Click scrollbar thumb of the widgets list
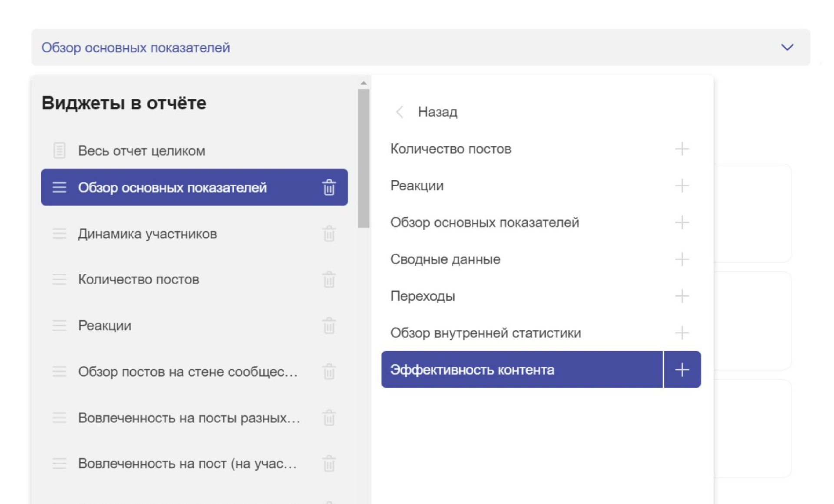834x504 pixels. 364,158
